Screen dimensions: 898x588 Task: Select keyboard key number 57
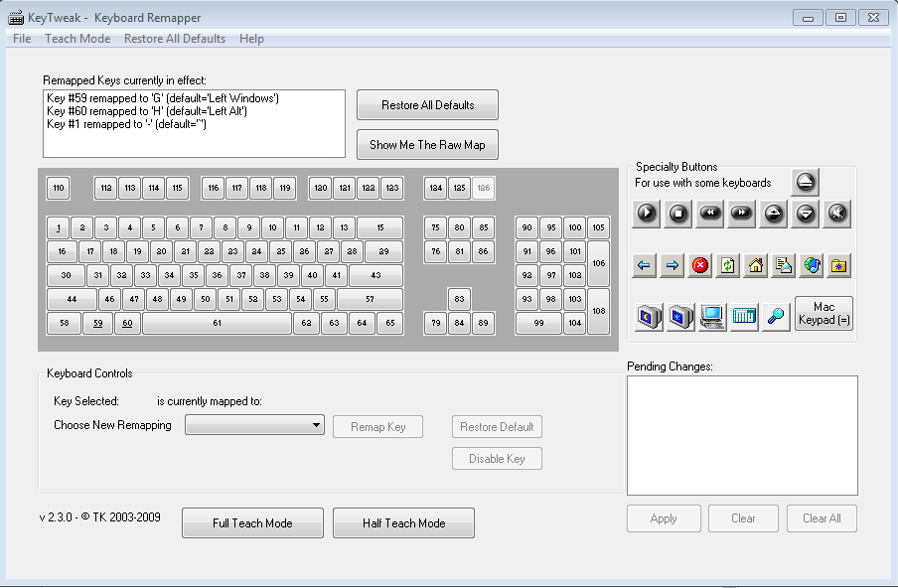tap(370, 299)
